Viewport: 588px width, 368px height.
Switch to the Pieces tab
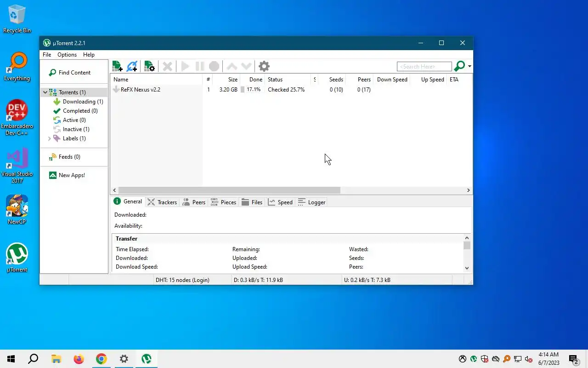223,202
